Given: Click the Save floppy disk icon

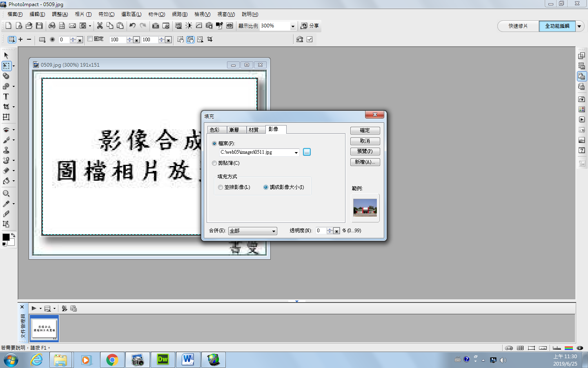Looking at the screenshot, I should coord(39,26).
